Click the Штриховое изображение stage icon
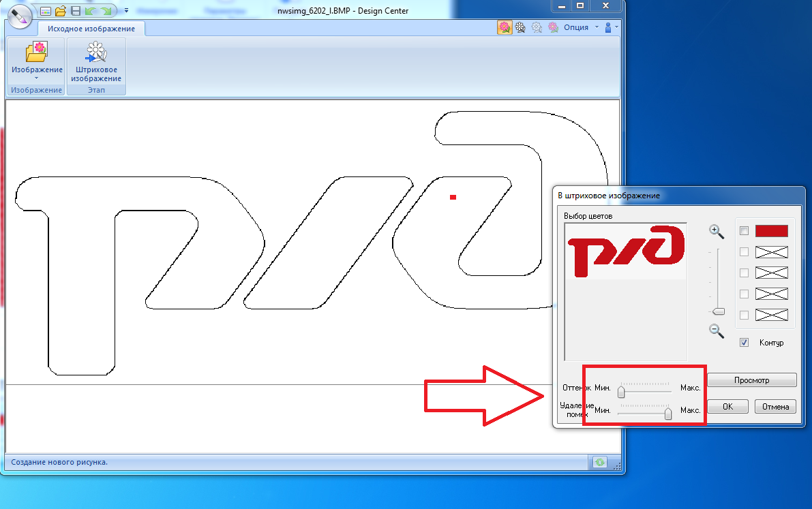 (x=96, y=62)
